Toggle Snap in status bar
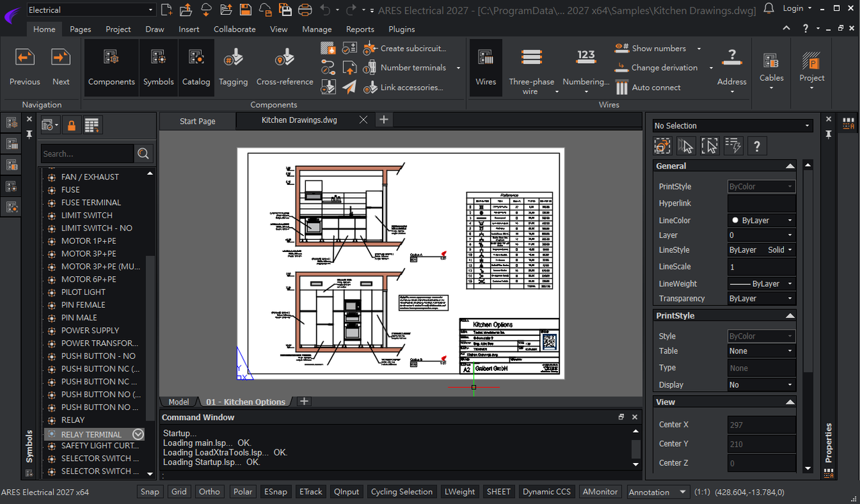 150,492
